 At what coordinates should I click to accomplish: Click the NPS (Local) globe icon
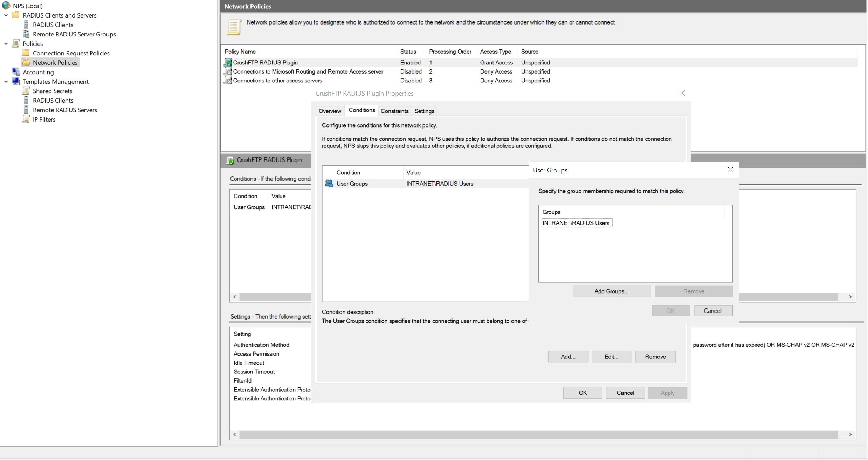tap(6, 6)
